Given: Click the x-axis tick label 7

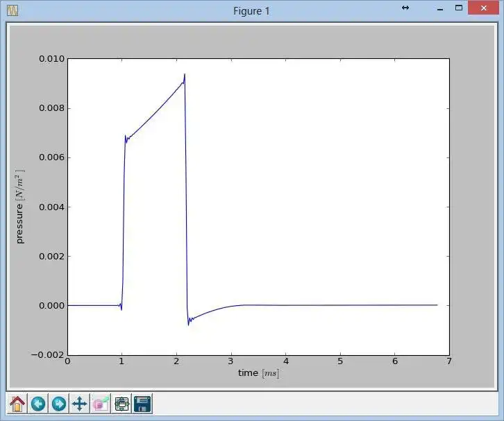Looking at the screenshot, I should coord(449,361).
